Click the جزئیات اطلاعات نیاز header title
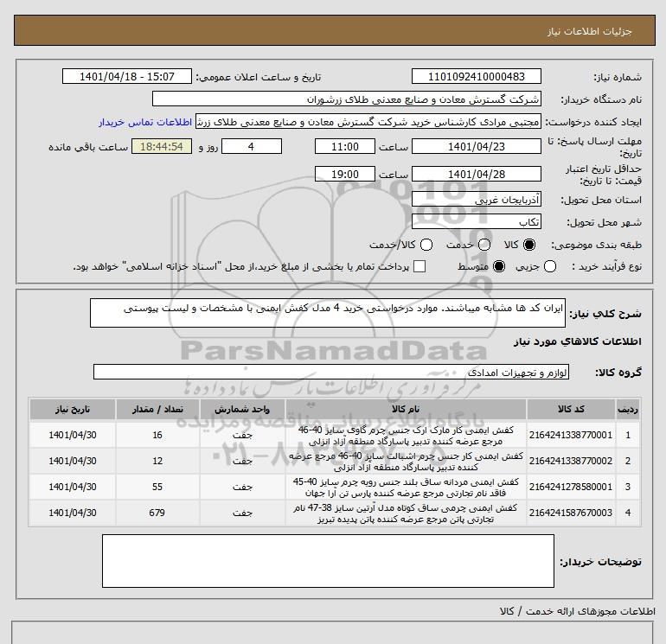Image resolution: width=666 pixels, height=644 pixels. tap(590, 31)
